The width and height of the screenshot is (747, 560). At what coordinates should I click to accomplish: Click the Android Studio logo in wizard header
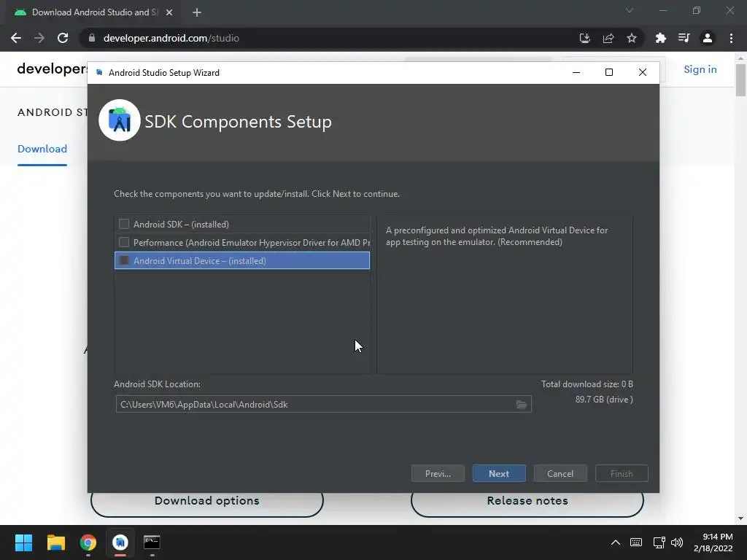click(x=119, y=120)
